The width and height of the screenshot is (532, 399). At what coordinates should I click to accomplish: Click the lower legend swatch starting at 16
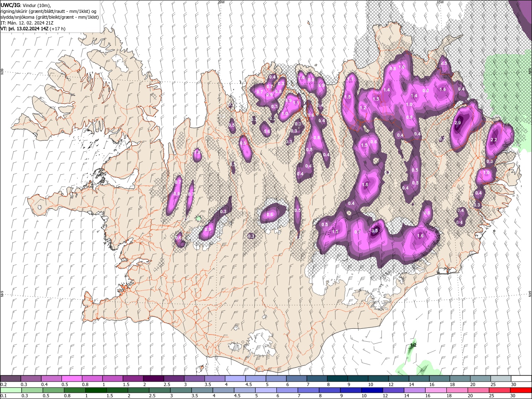tap(436, 390)
